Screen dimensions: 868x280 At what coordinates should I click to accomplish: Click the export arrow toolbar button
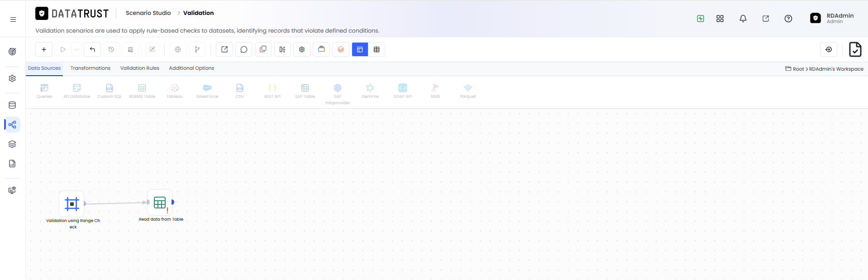click(x=224, y=49)
